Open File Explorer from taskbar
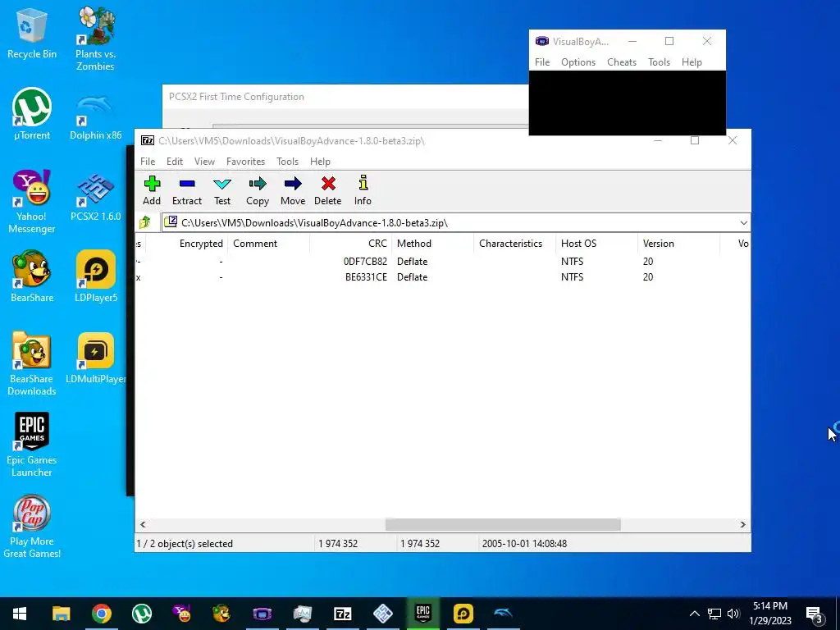This screenshot has width=840, height=630. tap(61, 614)
